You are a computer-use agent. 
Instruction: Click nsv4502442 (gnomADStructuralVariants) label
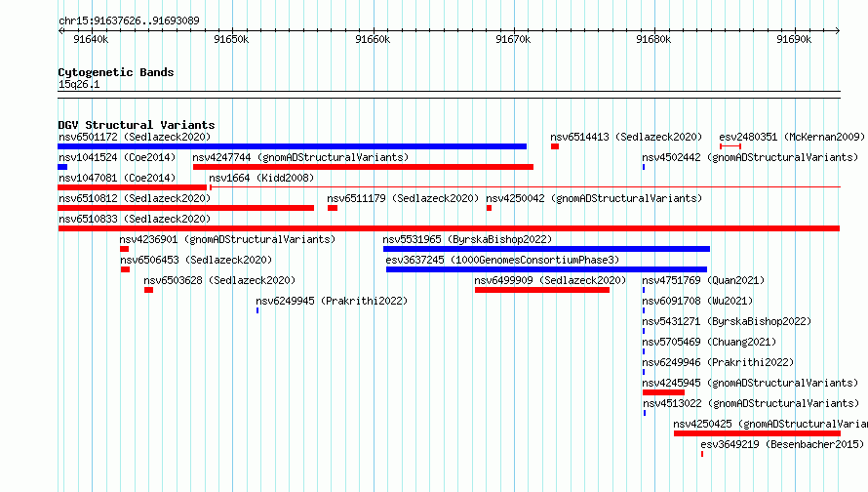click(x=750, y=157)
